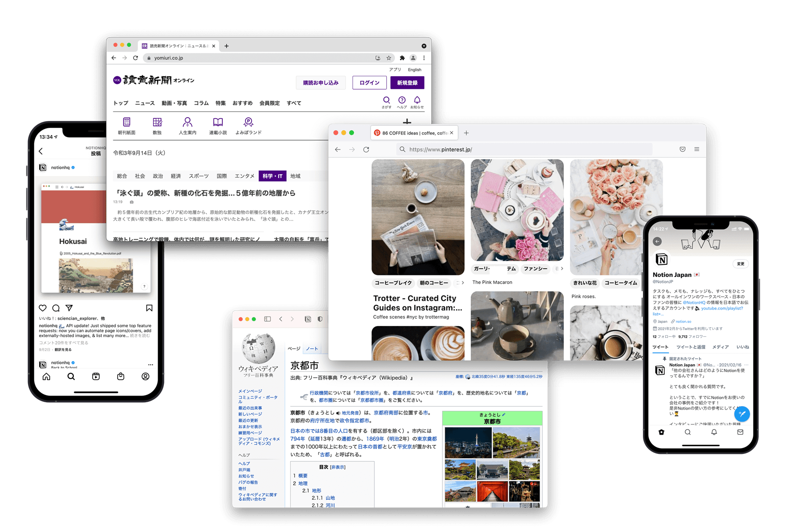Viewport: 791px width, 532px height.
Task: Select the 経済 category tab on Yomiuri
Action: (x=177, y=176)
